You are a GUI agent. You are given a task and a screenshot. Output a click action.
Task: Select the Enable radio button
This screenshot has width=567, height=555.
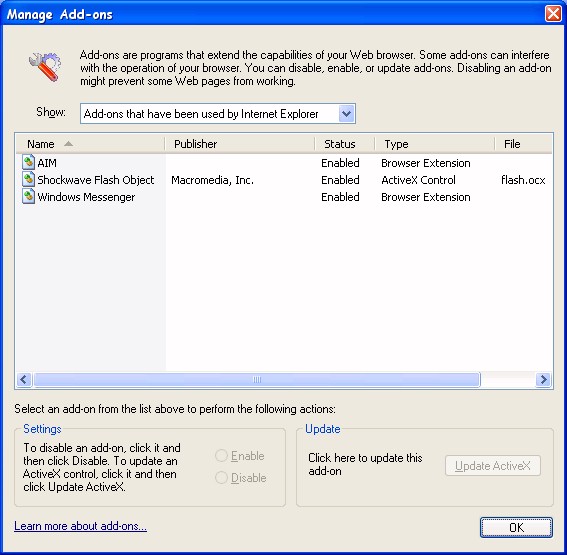[221, 456]
